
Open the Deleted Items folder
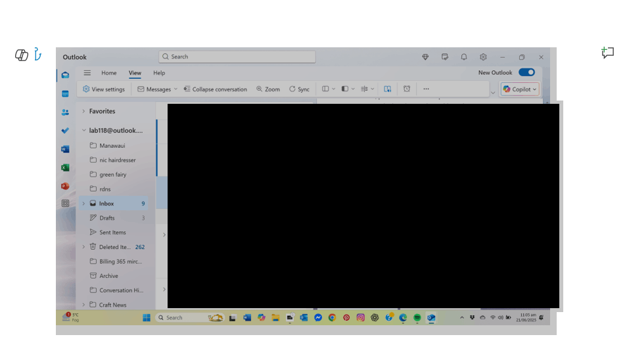point(114,247)
